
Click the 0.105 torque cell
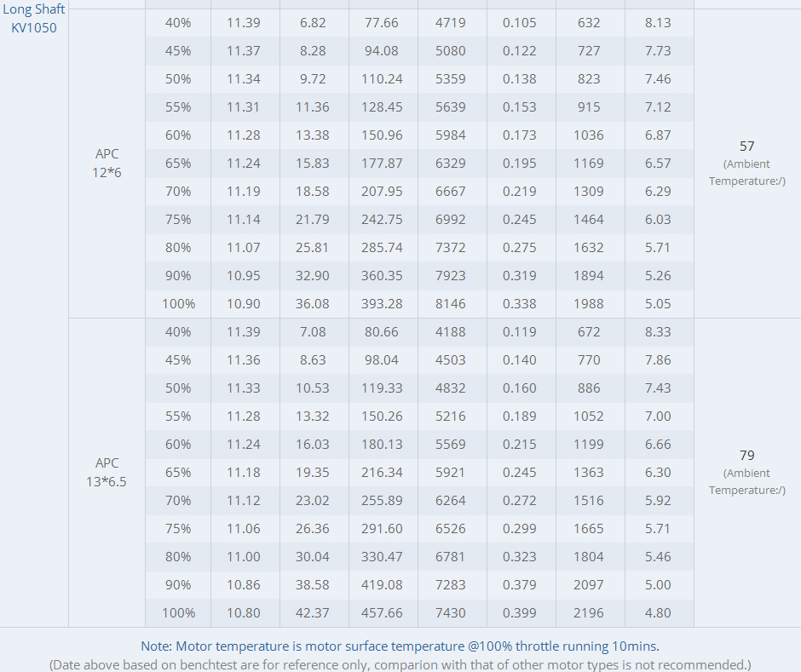(x=520, y=23)
